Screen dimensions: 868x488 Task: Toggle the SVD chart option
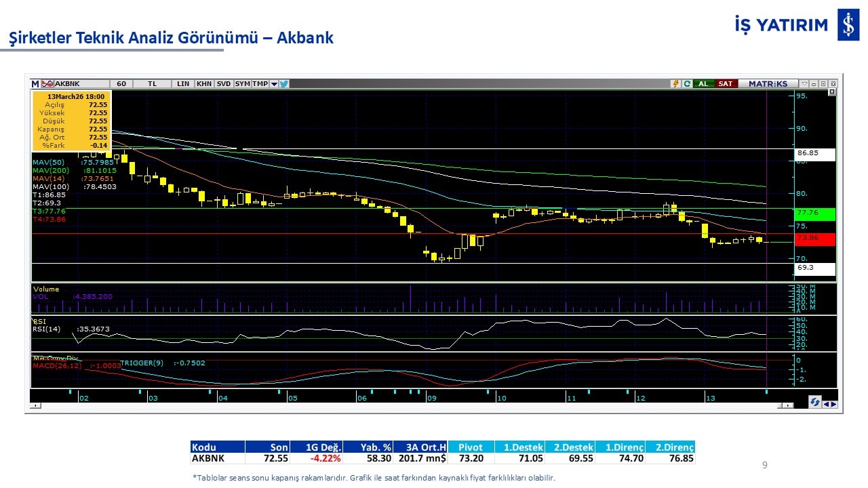(224, 83)
